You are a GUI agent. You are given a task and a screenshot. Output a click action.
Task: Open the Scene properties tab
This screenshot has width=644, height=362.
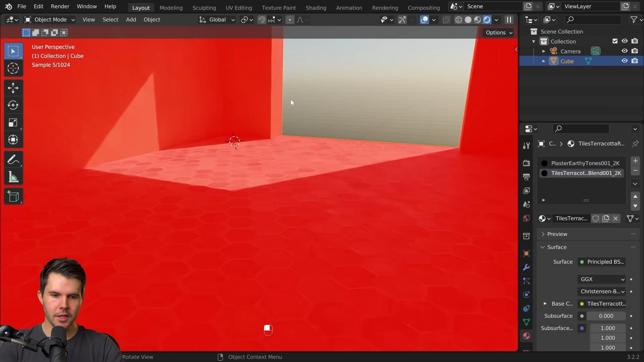[x=526, y=204]
